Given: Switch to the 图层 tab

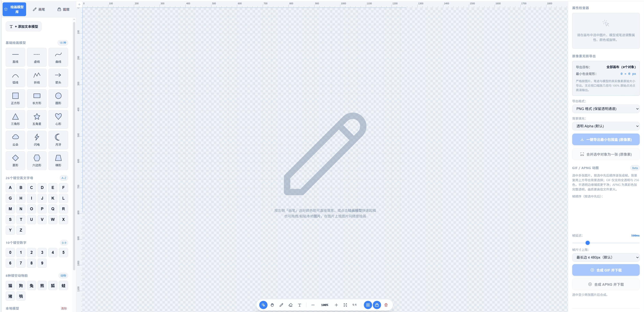Looking at the screenshot, I should coord(64,9).
